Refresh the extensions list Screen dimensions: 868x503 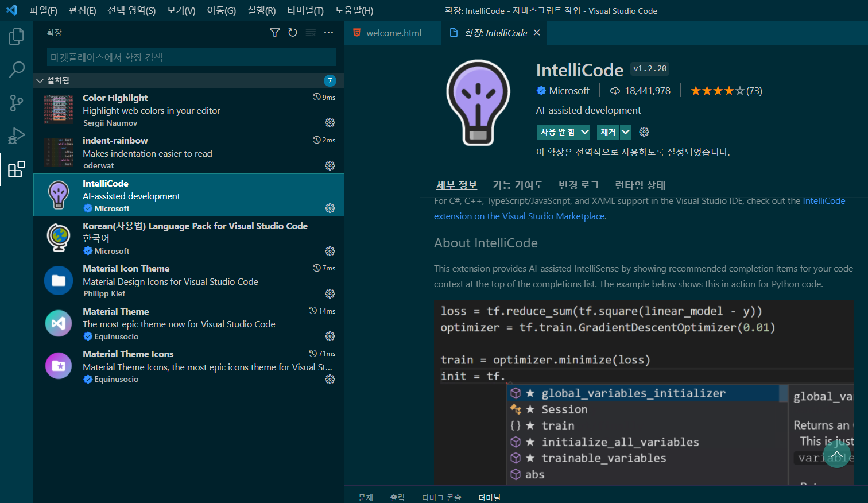(x=293, y=33)
